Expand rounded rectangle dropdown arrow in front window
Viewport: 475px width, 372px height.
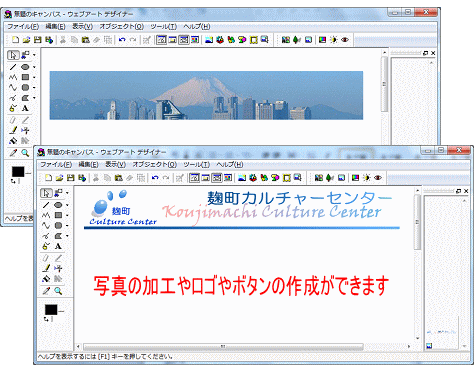coord(67,226)
